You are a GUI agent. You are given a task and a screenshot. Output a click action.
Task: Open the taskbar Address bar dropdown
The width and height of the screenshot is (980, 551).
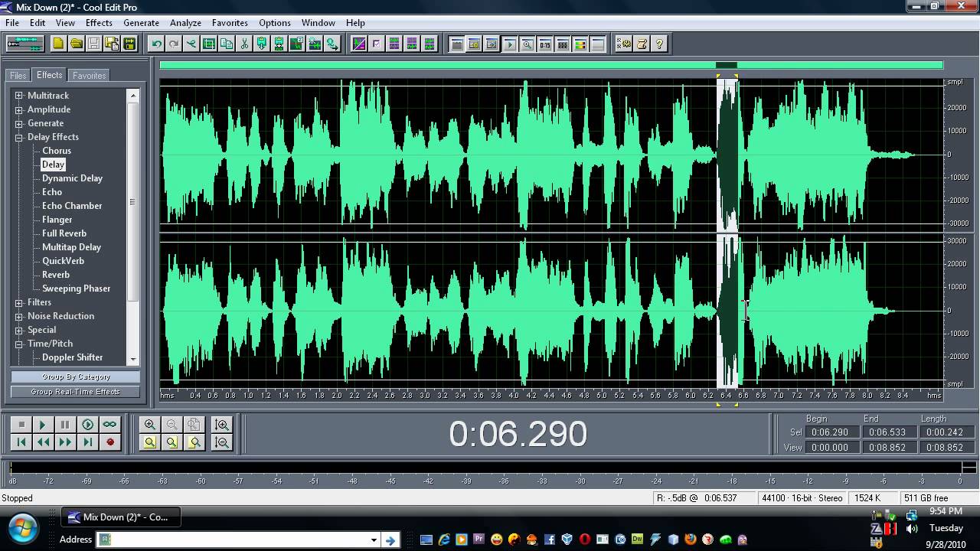pos(374,540)
